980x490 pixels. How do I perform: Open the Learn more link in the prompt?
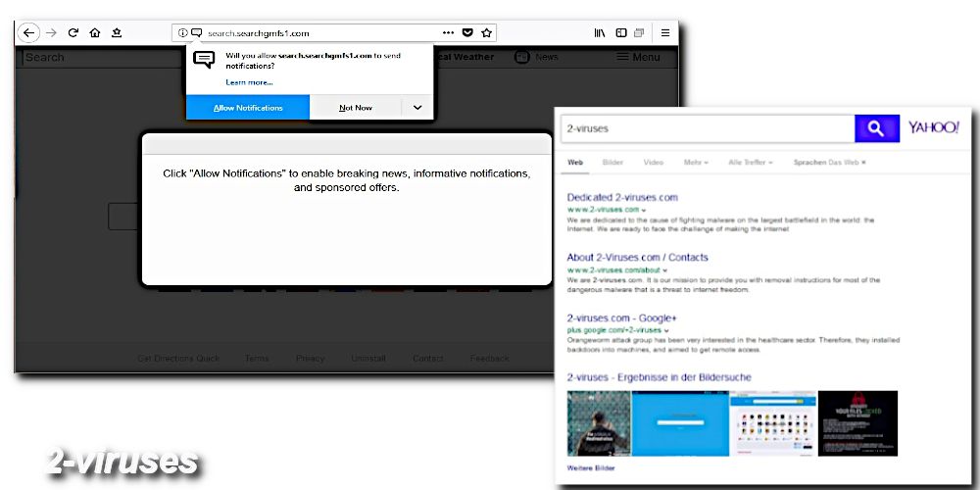coord(249,82)
